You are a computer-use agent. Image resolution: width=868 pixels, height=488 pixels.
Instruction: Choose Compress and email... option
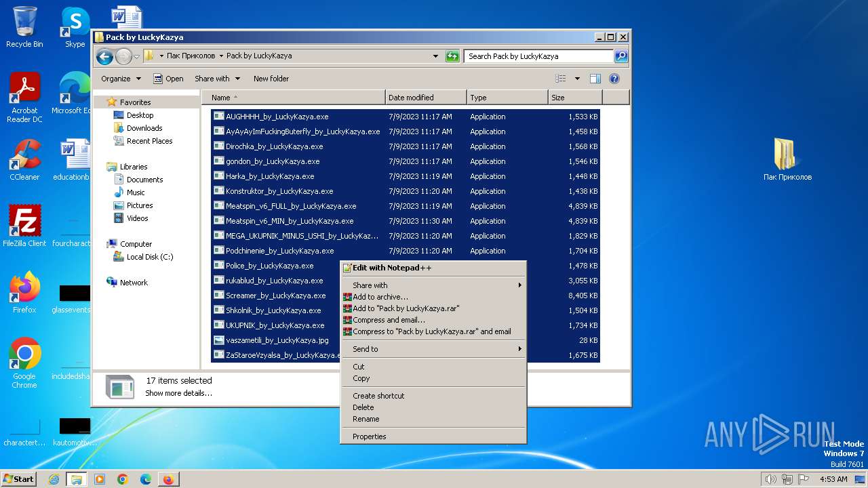[433, 320]
